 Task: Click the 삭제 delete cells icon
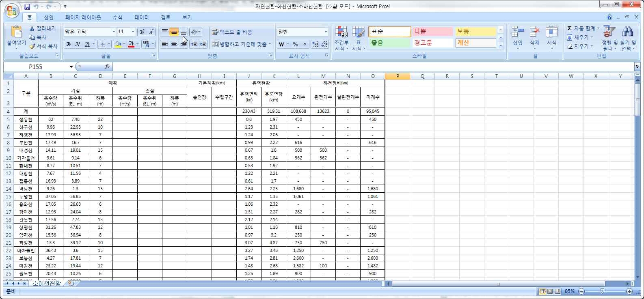tap(535, 32)
